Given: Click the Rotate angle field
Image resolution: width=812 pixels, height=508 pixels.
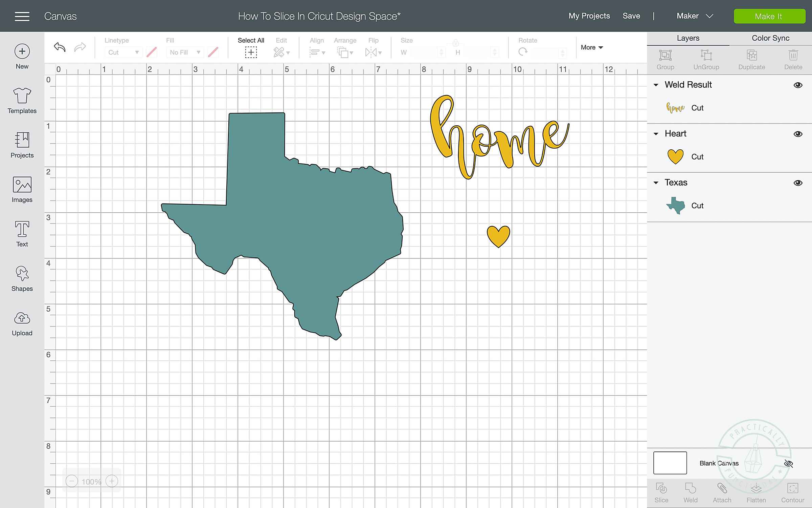Looking at the screenshot, I should pos(545,52).
